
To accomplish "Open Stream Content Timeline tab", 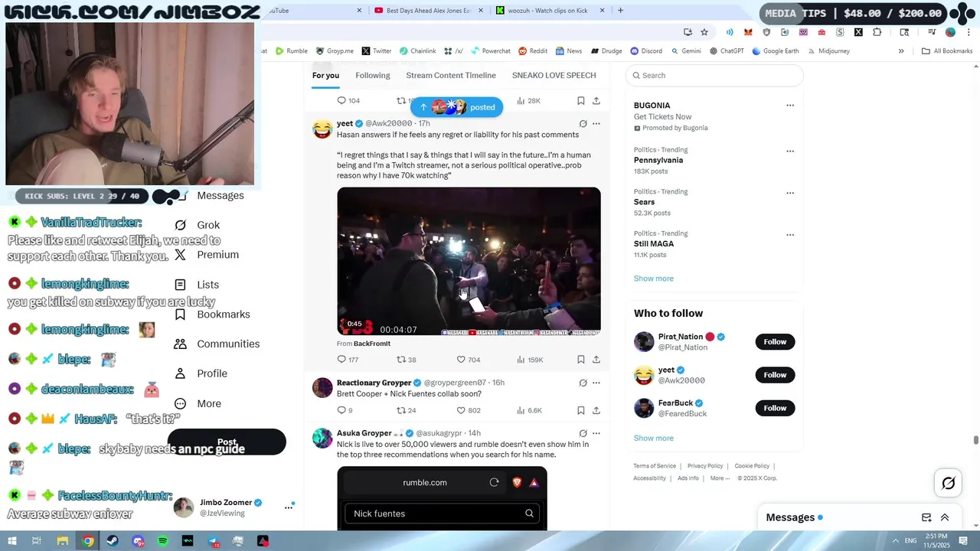I will [451, 75].
